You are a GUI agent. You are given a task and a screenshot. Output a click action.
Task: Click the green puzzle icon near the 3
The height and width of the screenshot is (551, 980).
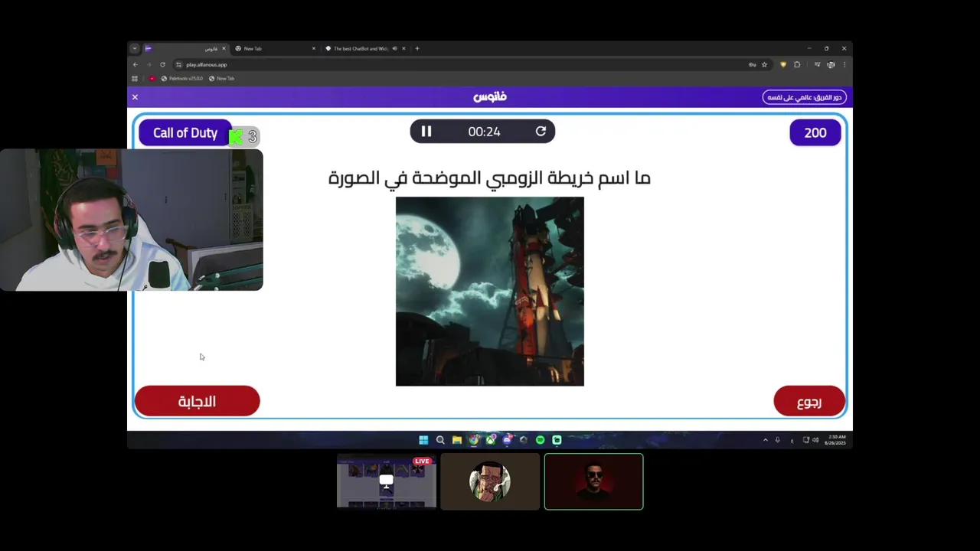point(236,136)
